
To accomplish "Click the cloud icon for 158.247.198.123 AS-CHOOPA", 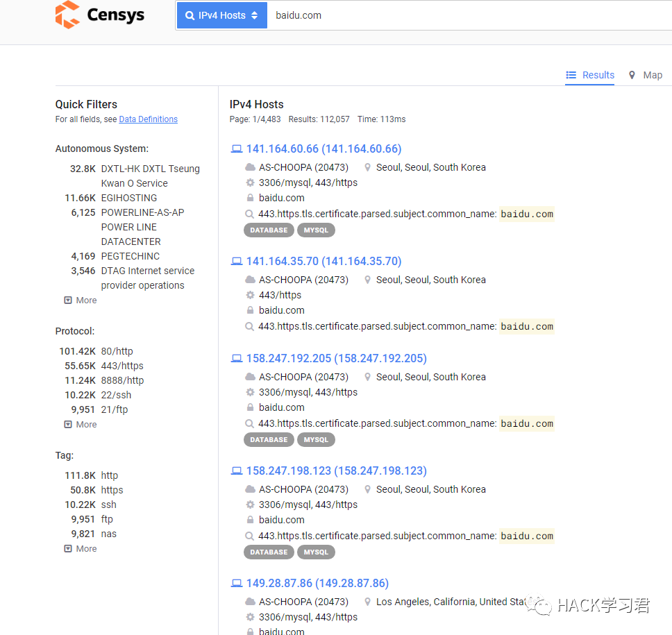I will click(x=250, y=489).
